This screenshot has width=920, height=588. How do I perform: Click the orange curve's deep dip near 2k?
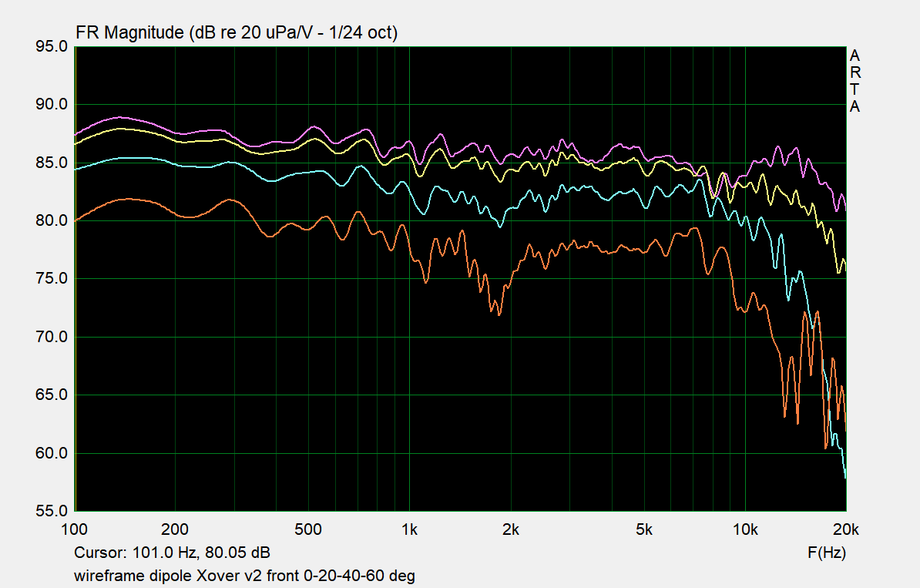(499, 314)
